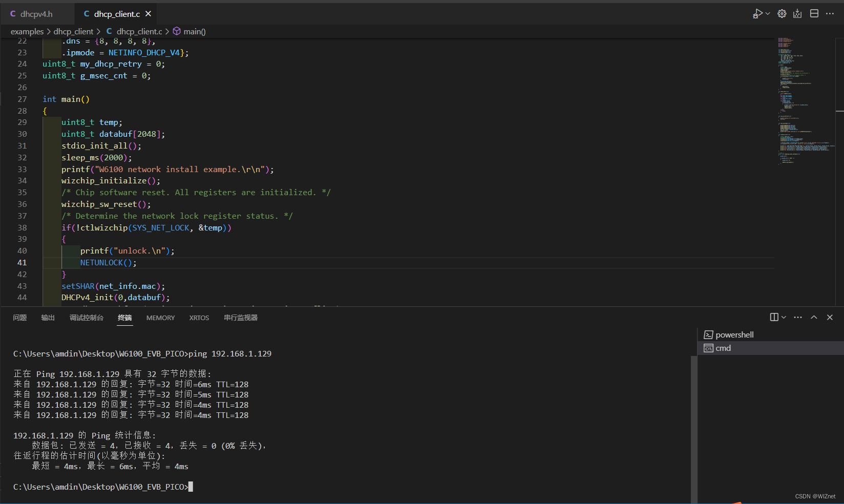The height and width of the screenshot is (504, 844).
Task: Close the dhcp_client.c tab
Action: coord(148,14)
